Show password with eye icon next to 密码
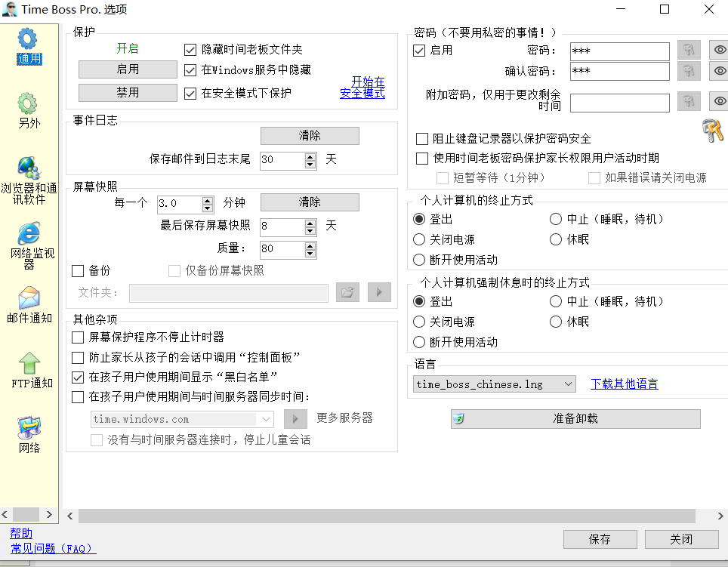728x567 pixels. [x=719, y=50]
